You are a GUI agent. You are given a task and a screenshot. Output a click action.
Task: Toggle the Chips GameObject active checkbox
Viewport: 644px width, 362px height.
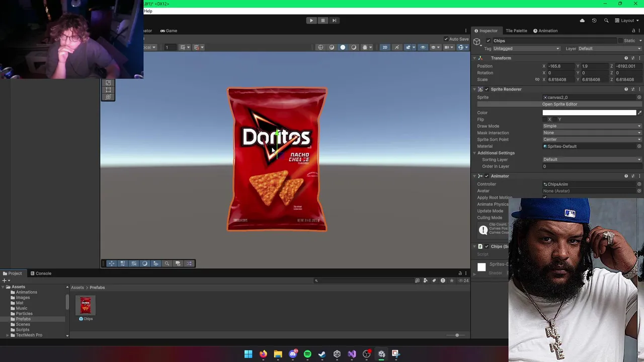click(488, 41)
